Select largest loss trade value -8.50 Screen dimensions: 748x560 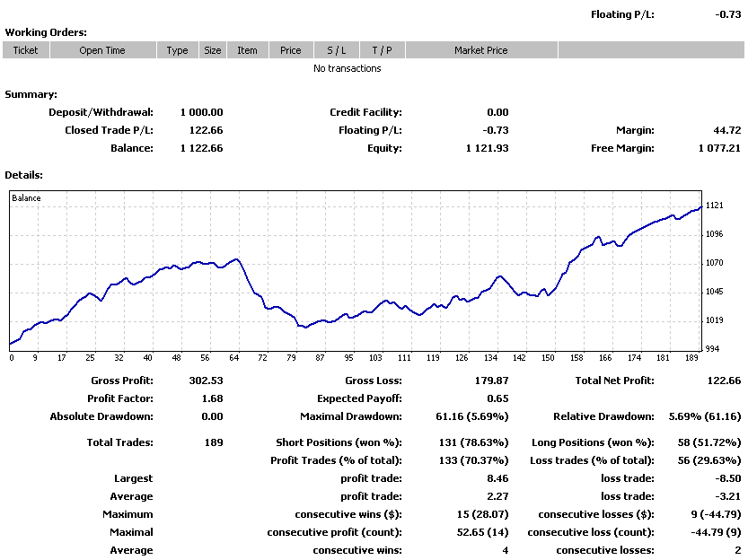coord(728,478)
